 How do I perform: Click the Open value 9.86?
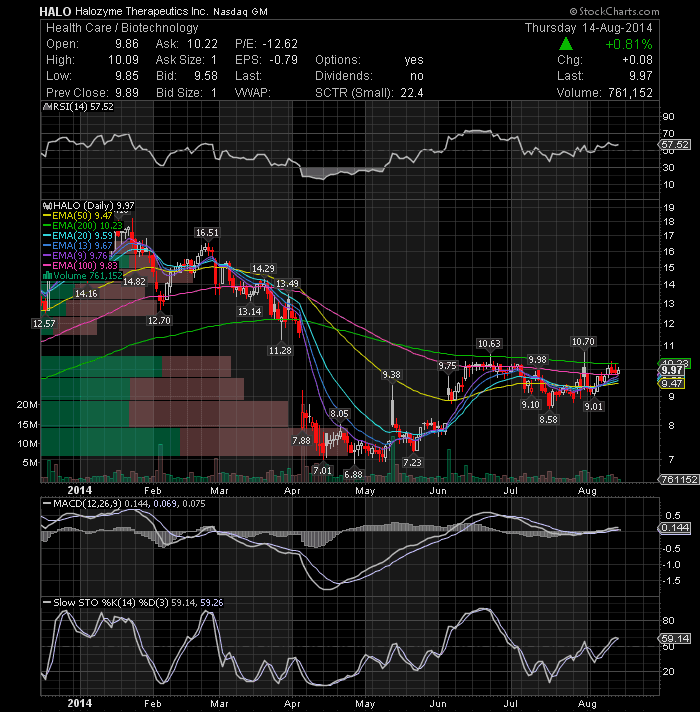pos(127,44)
